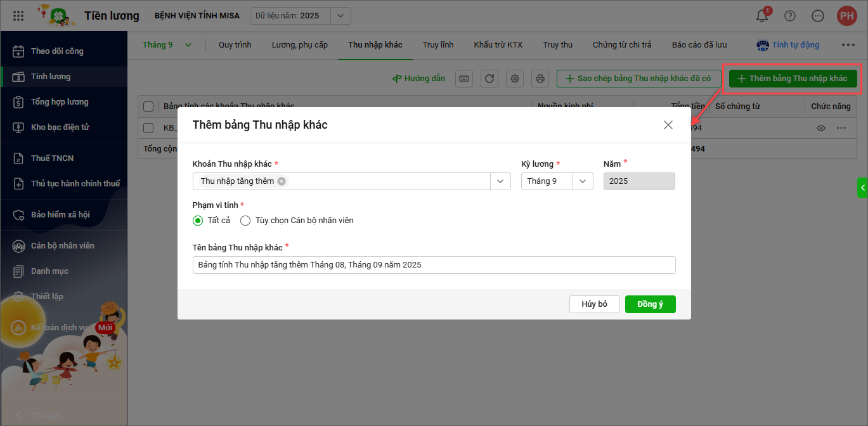Select the Tất cả radio option
This screenshot has height=426, width=868.
click(198, 221)
